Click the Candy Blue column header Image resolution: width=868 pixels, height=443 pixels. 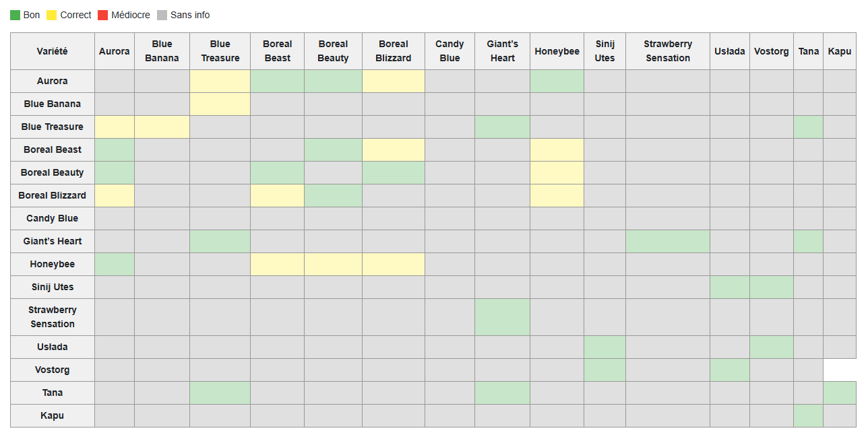(x=449, y=51)
